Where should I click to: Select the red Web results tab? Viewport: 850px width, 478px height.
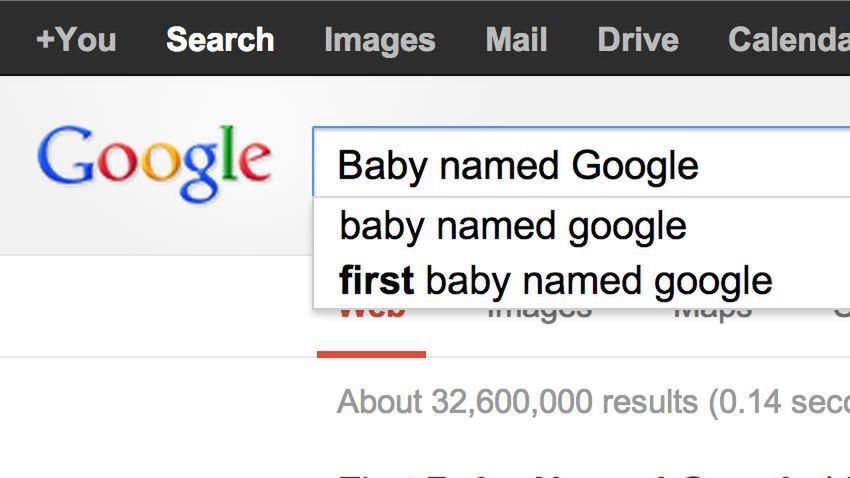(372, 312)
